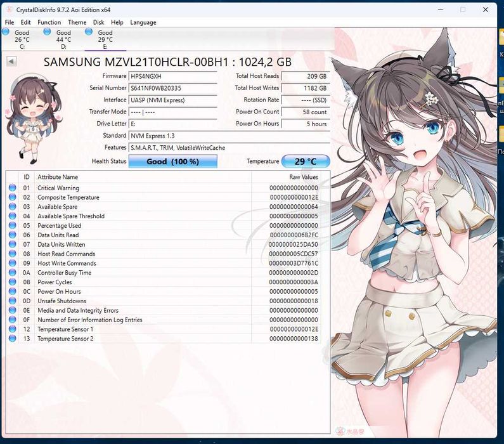Click status icon for Percentage Used row
Viewport: 504px width, 444px height.
click(13, 225)
